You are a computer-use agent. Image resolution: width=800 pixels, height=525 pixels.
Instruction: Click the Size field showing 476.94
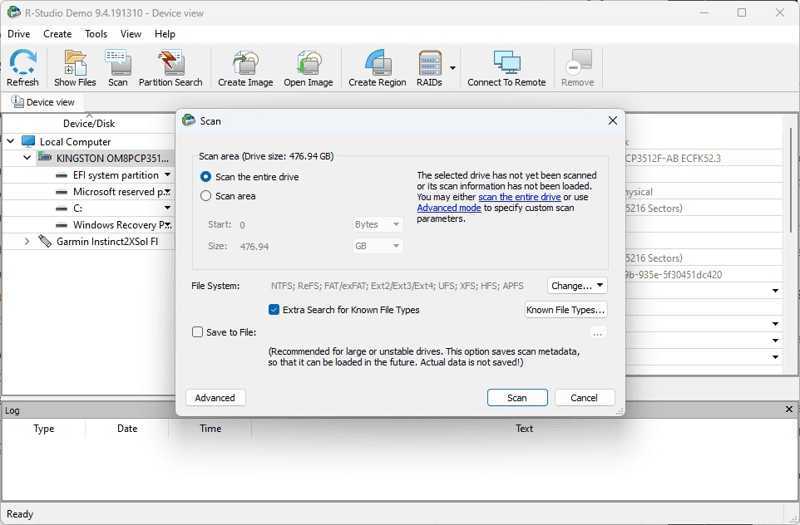pyautogui.click(x=291, y=246)
